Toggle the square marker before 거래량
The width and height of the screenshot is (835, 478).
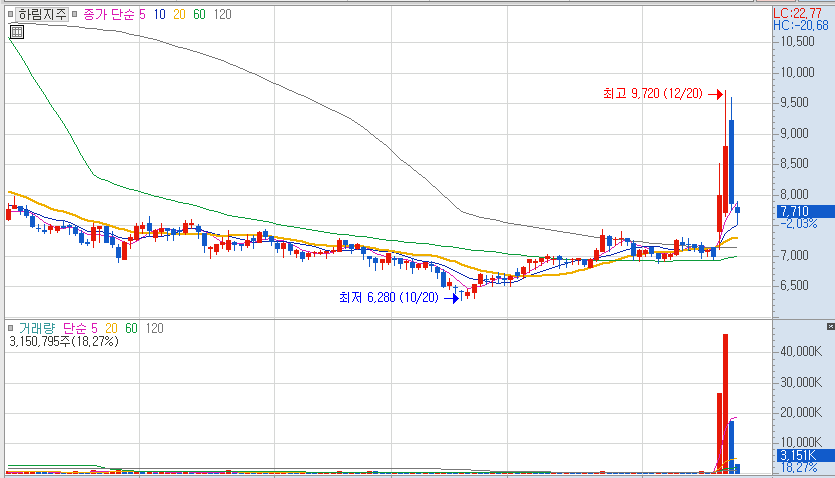coord(10,328)
